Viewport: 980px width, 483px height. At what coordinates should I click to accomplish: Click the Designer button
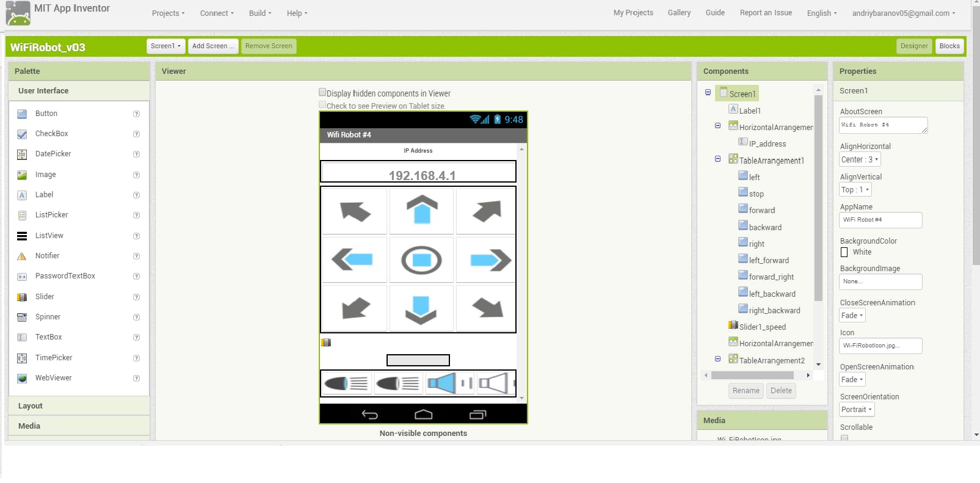pos(914,46)
